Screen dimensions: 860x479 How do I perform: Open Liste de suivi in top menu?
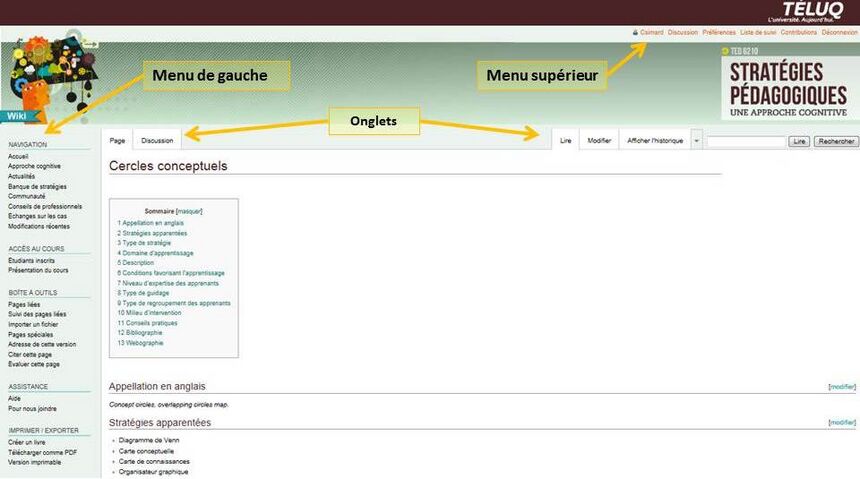(758, 32)
